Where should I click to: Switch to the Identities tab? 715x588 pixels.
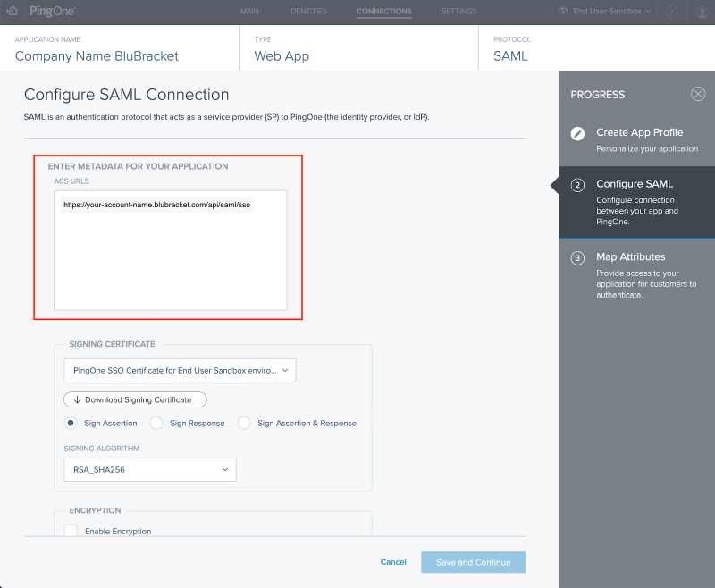[307, 11]
